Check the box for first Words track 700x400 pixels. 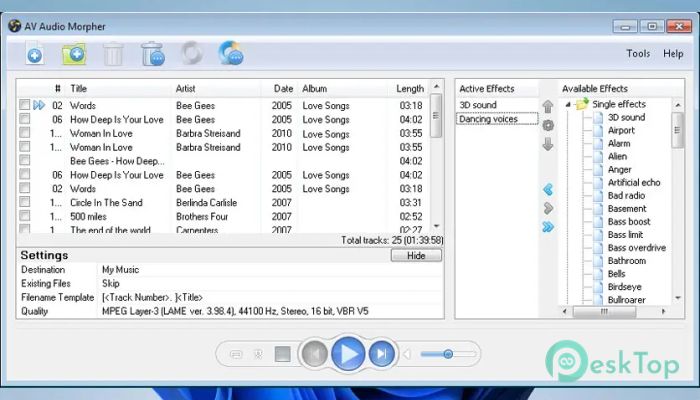(25, 105)
